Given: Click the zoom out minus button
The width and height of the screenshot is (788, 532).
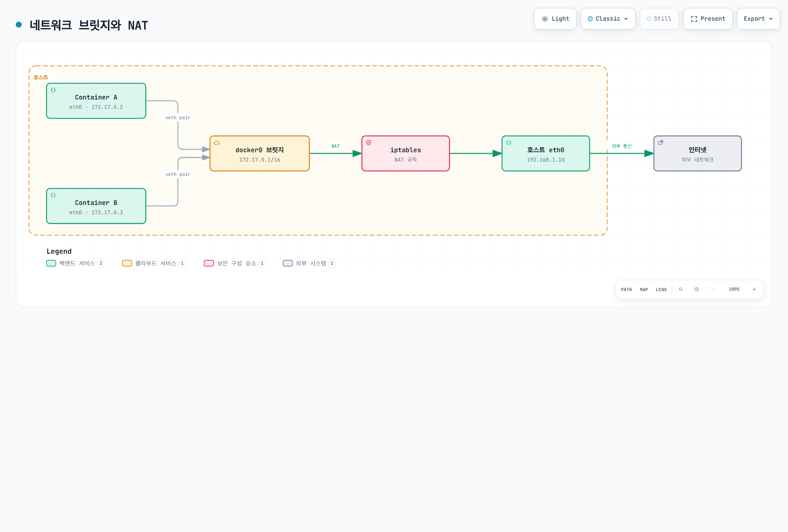Looking at the screenshot, I should click(x=714, y=290).
